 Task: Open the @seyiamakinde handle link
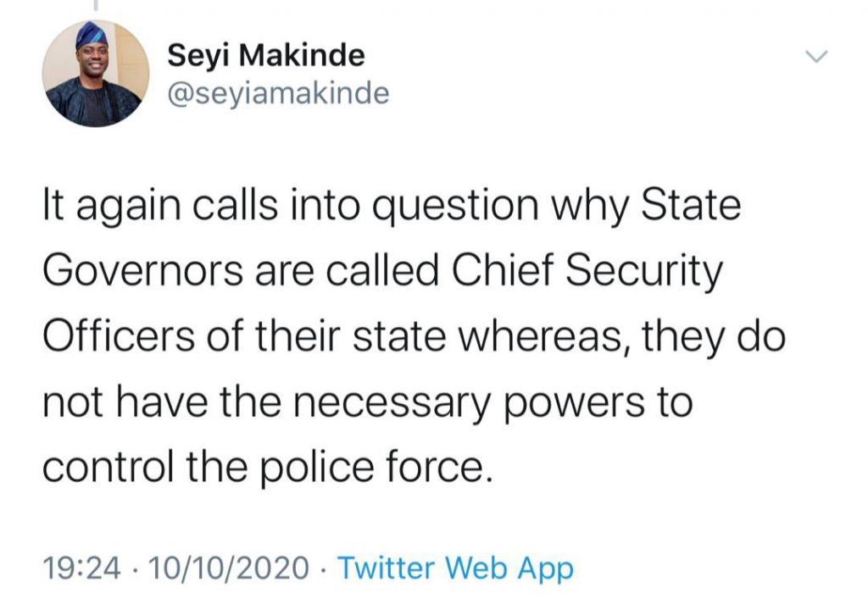(x=279, y=92)
